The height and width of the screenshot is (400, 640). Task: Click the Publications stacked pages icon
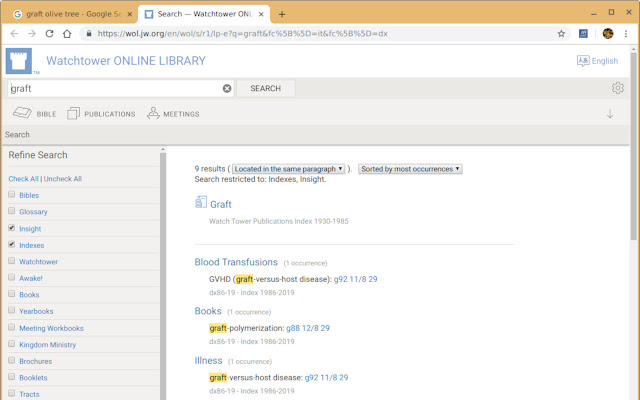click(73, 113)
